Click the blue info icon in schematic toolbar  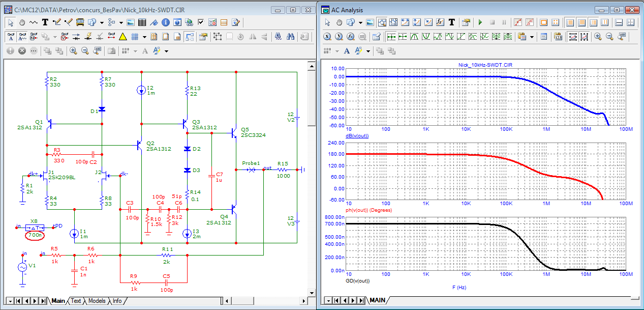coord(165,22)
